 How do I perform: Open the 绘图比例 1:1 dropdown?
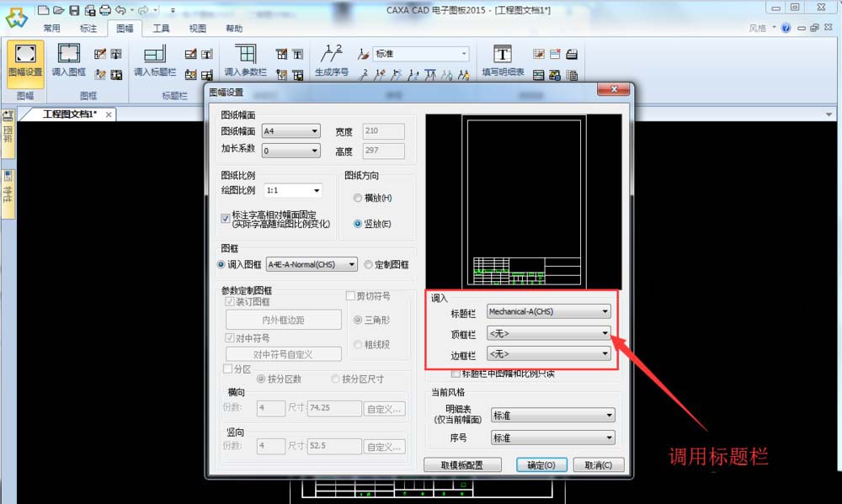click(293, 190)
